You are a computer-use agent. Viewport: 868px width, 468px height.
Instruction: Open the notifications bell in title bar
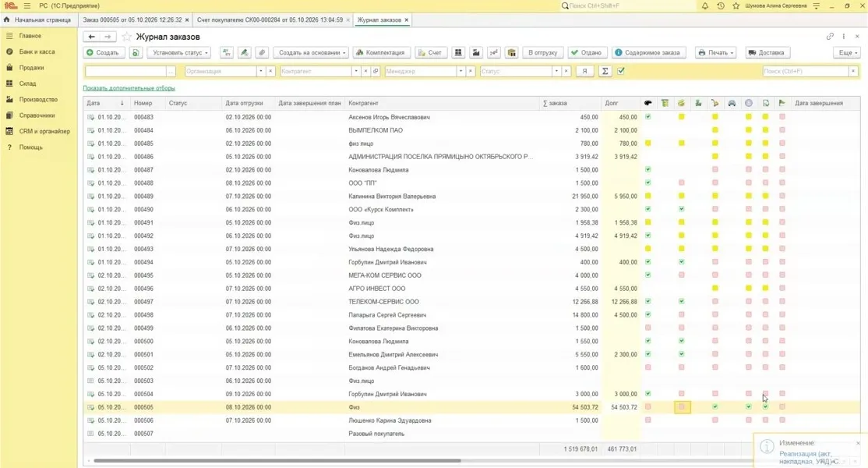coord(704,5)
